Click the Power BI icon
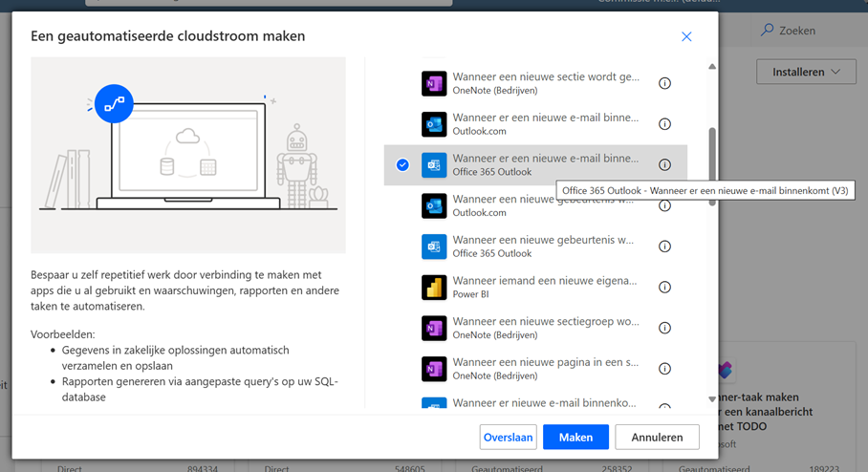Screen dimensions: 868x472 click(434, 288)
